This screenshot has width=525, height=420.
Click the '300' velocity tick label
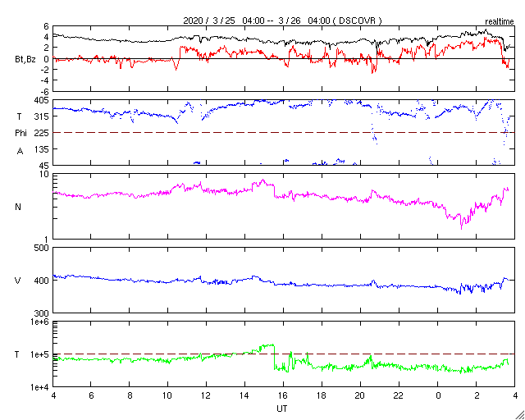[x=43, y=313]
